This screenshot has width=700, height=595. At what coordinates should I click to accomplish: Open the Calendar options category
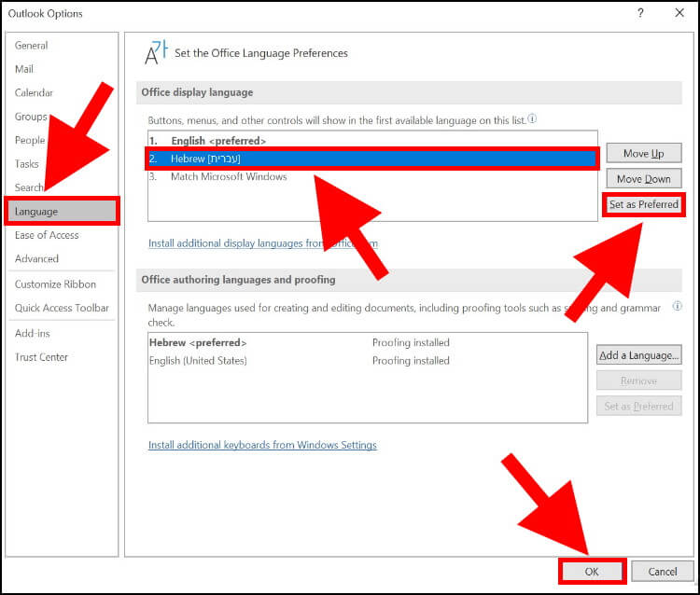tap(34, 92)
